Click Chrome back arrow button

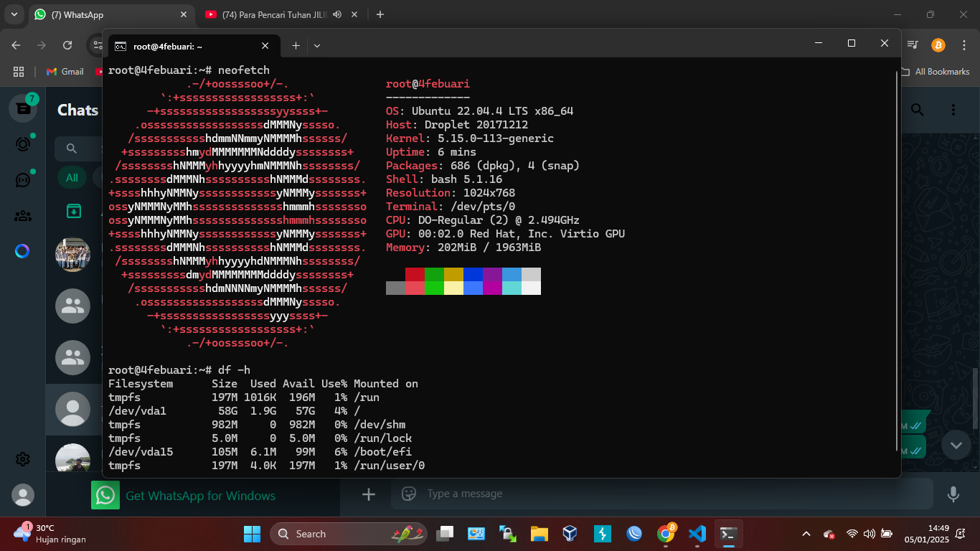17,44
